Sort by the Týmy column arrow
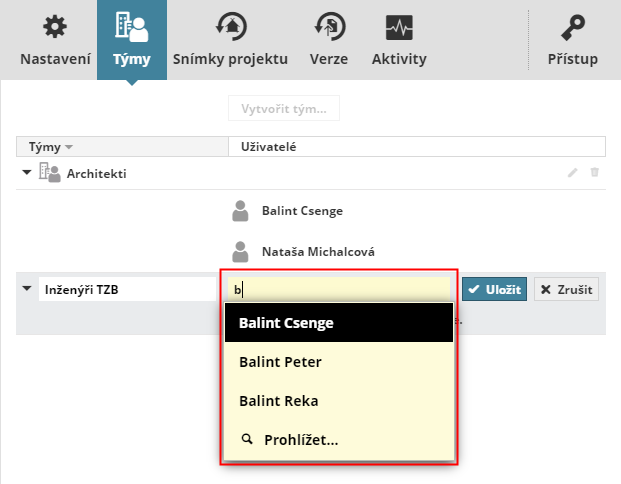 pyautogui.click(x=69, y=147)
